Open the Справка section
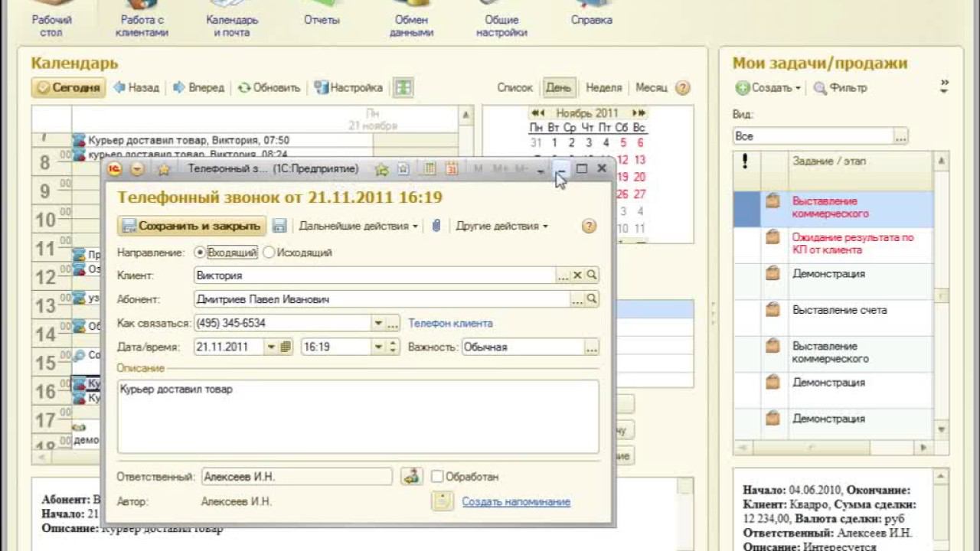Screen dimensions: 980x551 pos(592,14)
